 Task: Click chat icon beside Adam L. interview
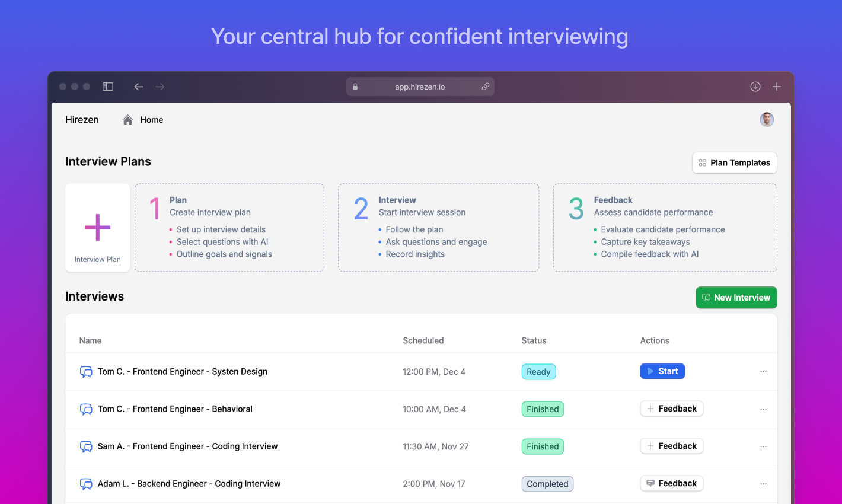[x=86, y=484]
